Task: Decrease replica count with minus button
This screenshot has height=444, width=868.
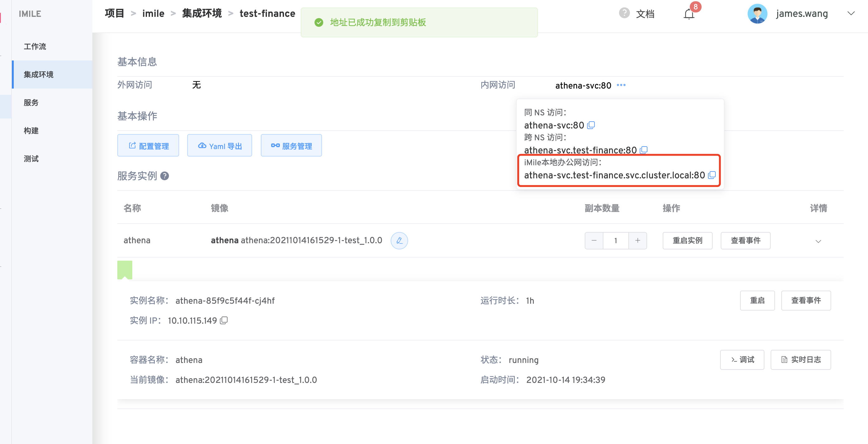Action: (x=594, y=240)
